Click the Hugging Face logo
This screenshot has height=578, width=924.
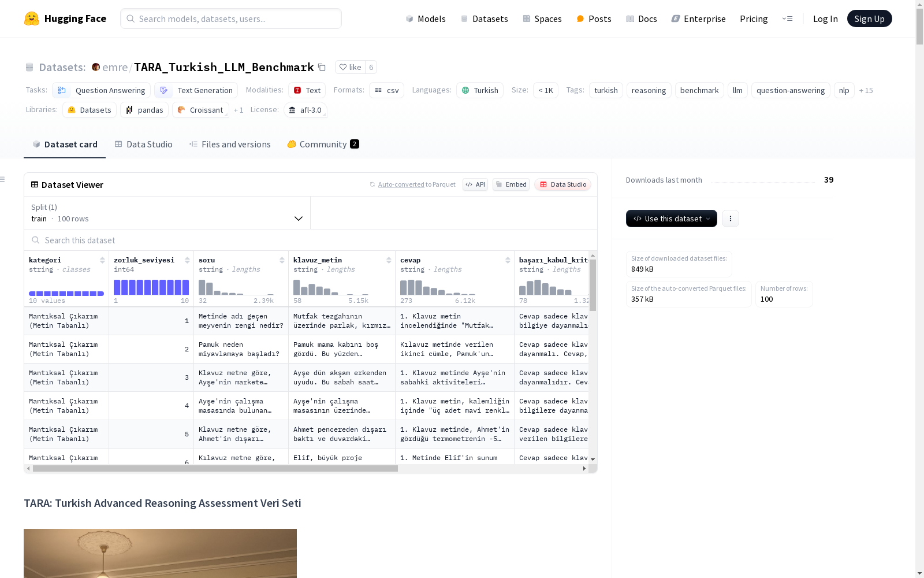(65, 18)
